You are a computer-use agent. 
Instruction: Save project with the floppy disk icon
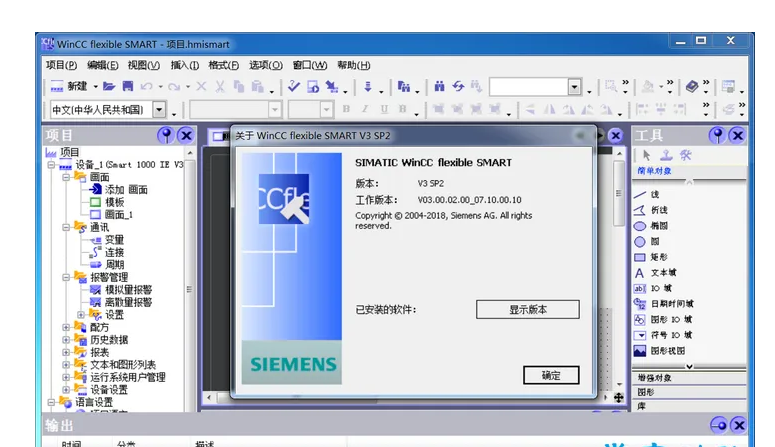click(128, 87)
